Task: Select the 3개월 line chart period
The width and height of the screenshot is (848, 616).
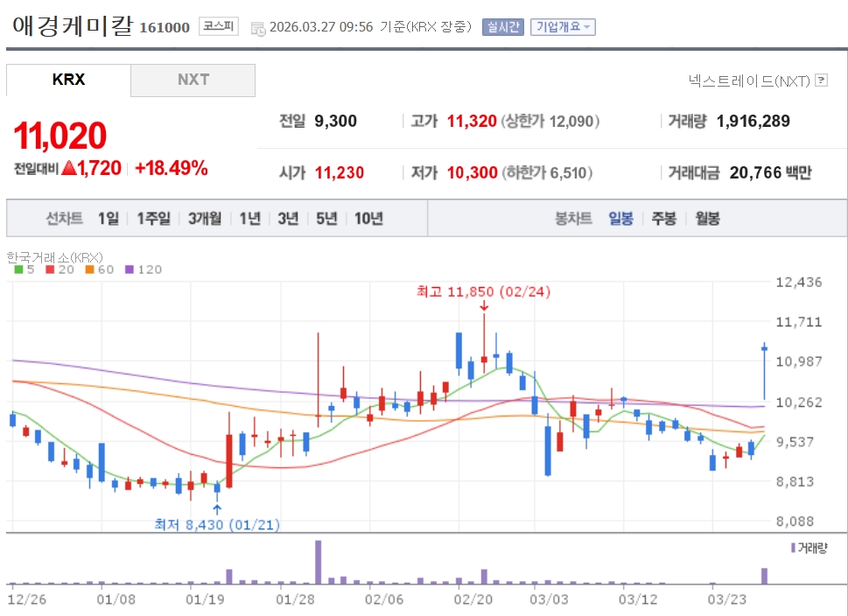Action: [x=205, y=219]
